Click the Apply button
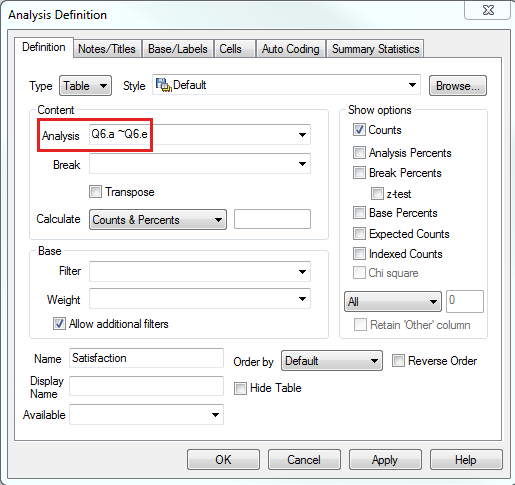This screenshot has width=515, height=485. coord(385,460)
